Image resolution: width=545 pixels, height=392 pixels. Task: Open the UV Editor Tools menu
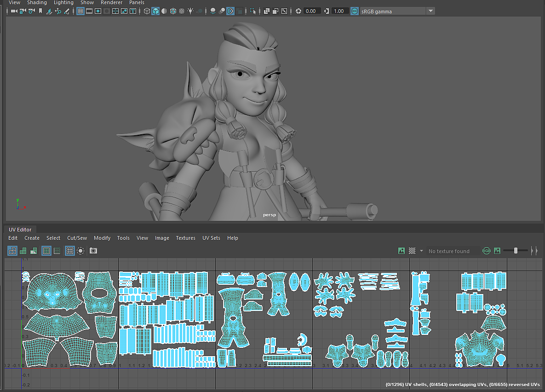pyautogui.click(x=123, y=238)
